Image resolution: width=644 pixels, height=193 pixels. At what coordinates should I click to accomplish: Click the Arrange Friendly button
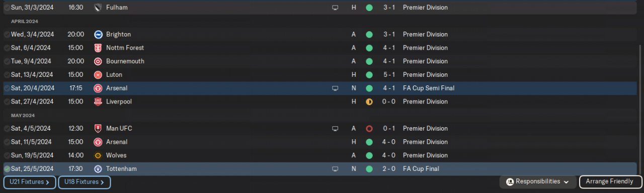click(610, 181)
